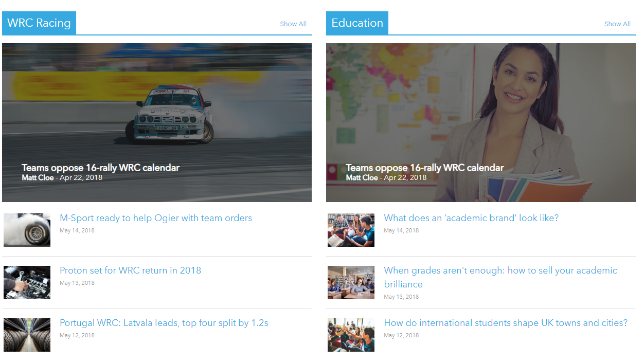The height and width of the screenshot is (363, 644).
Task: Open 'M-Sport ready to help Ogier with team orders'
Action: coord(156,217)
